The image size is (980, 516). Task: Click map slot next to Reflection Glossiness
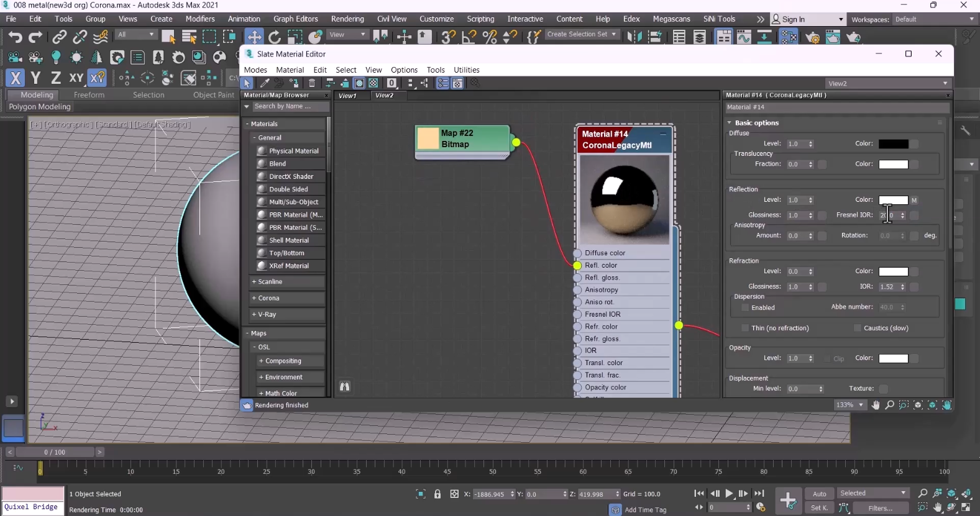822,215
